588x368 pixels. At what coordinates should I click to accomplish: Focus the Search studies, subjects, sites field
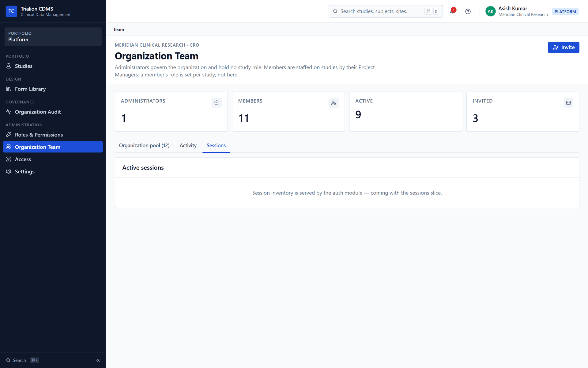coord(386,11)
